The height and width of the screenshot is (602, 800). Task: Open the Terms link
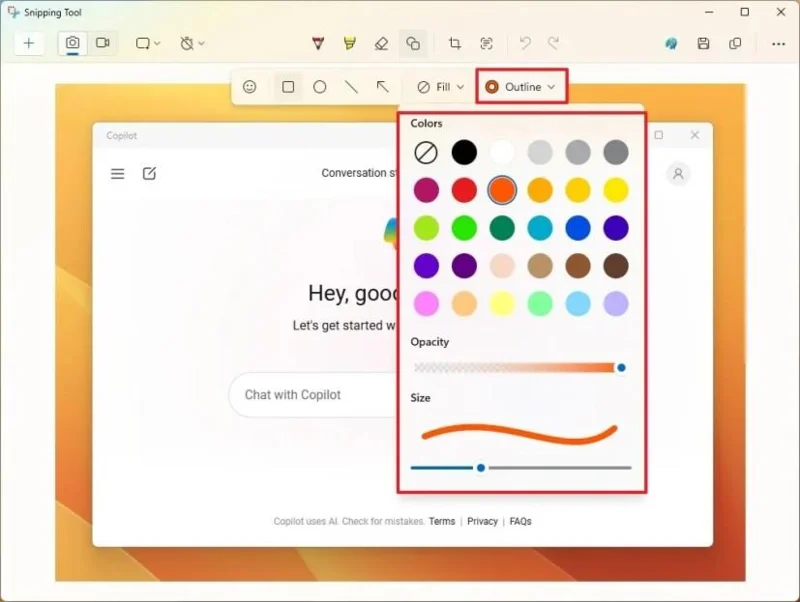pos(442,521)
